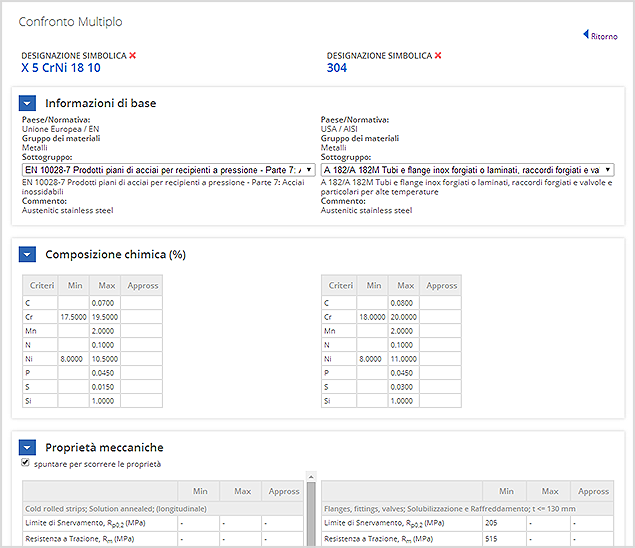The height and width of the screenshot is (548, 635).
Task: Open the X 5 CrNi 18 10 designation link
Action: [61, 68]
